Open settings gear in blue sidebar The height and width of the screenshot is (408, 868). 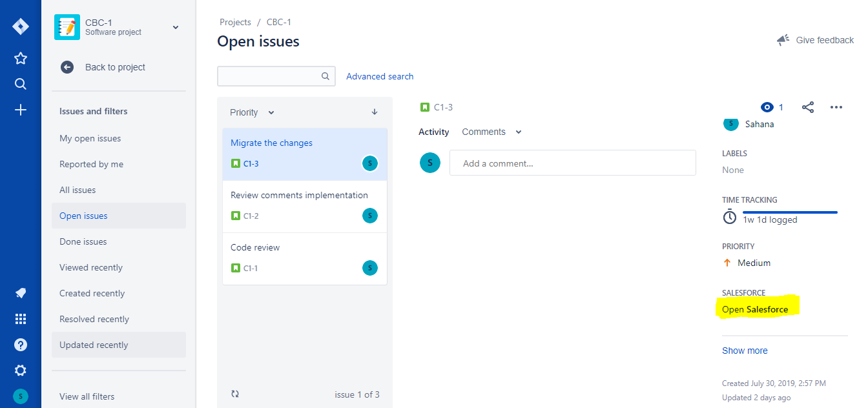coord(21,371)
